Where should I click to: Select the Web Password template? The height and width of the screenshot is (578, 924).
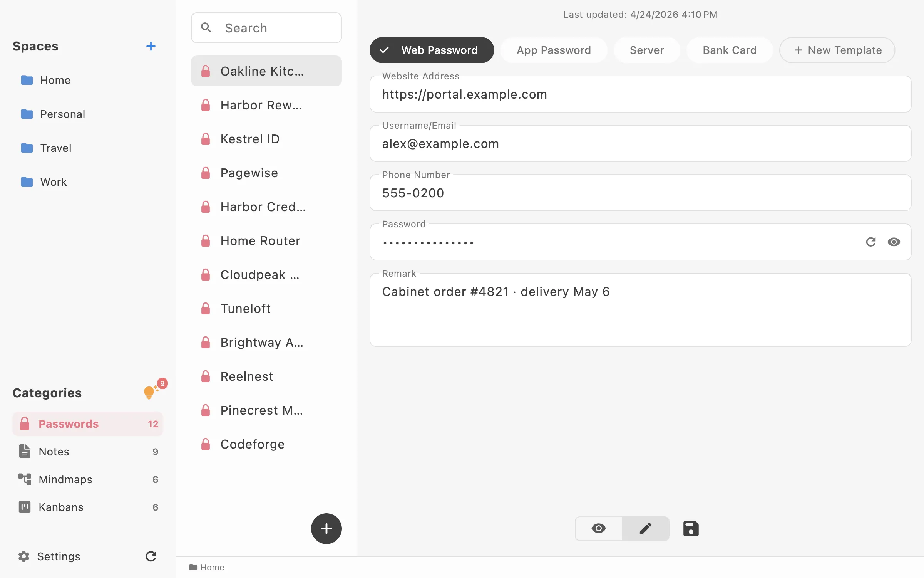click(432, 50)
